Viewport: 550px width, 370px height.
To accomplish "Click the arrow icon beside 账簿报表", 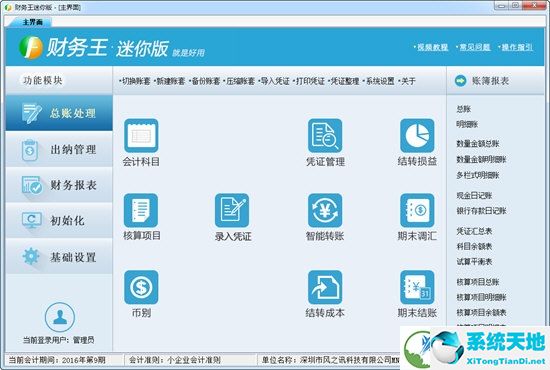I will click(460, 81).
